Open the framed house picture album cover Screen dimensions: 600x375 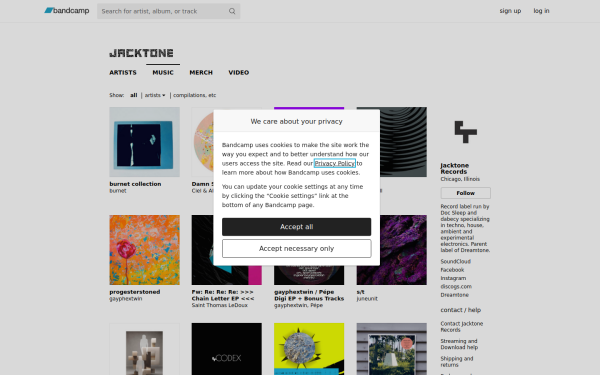tap(391, 349)
